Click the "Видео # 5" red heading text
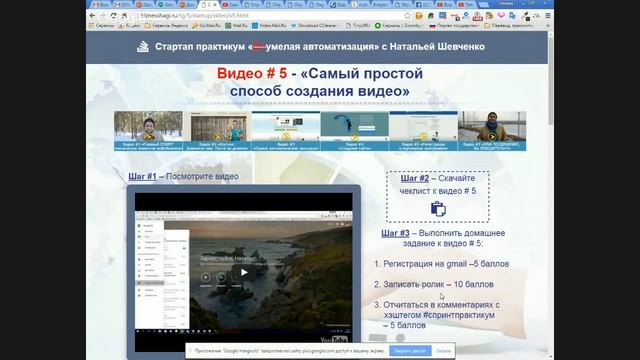This screenshot has height=360, width=640. [252, 73]
